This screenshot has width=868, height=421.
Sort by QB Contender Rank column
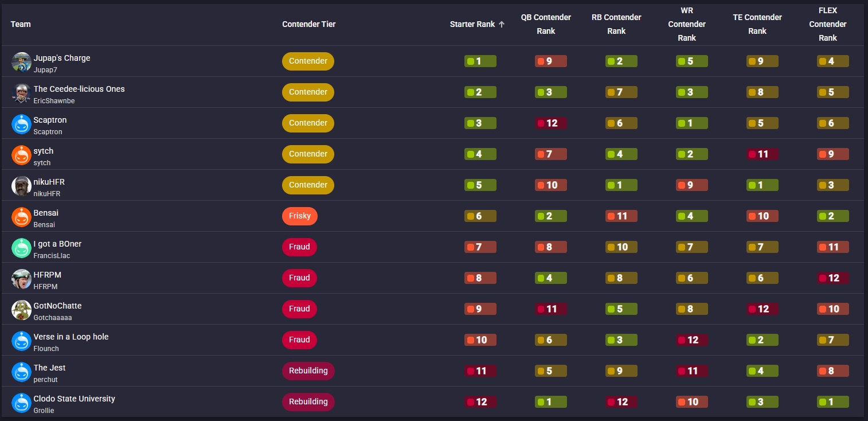tap(546, 24)
